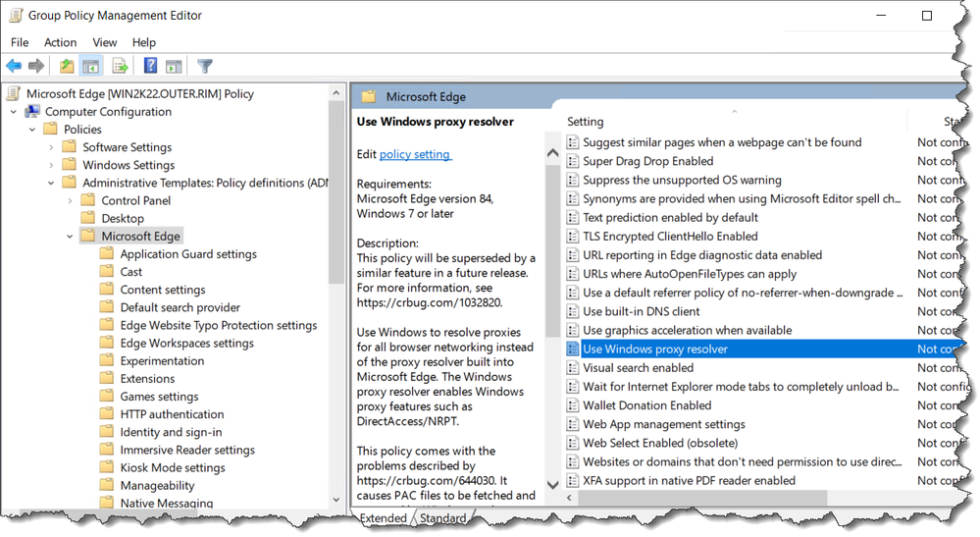Click the Extensions folder icon
The image size is (980, 537).
107,378
